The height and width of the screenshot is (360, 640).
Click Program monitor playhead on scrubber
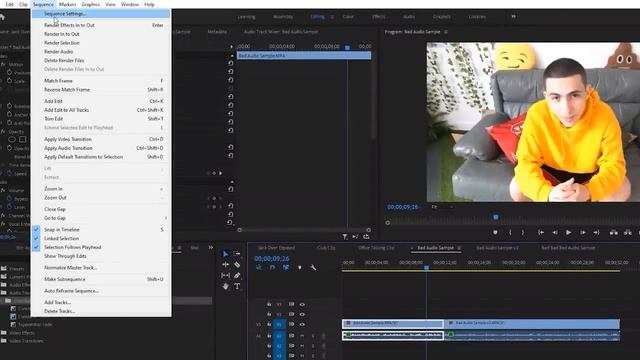tap(496, 217)
